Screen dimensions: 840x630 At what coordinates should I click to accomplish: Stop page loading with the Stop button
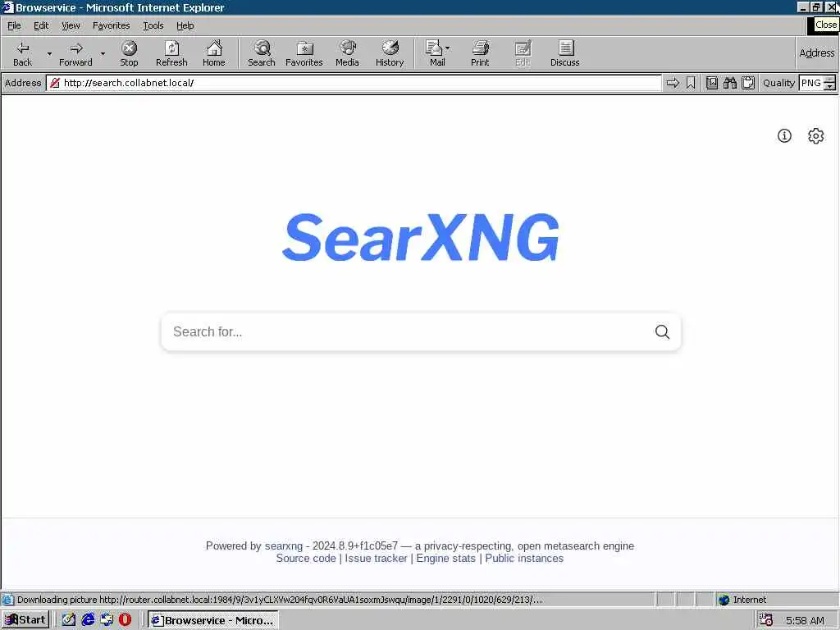point(129,53)
